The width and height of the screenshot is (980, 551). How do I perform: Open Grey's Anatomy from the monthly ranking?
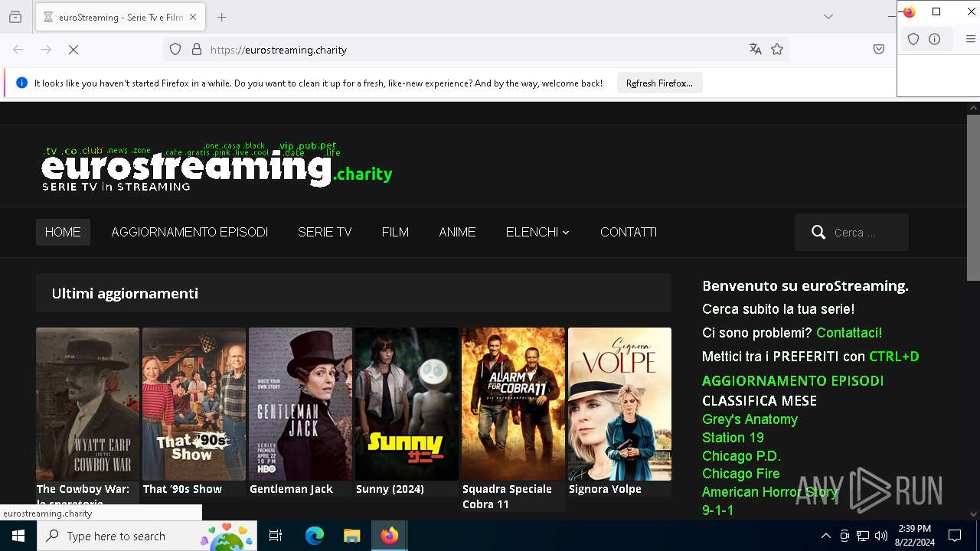coord(750,419)
